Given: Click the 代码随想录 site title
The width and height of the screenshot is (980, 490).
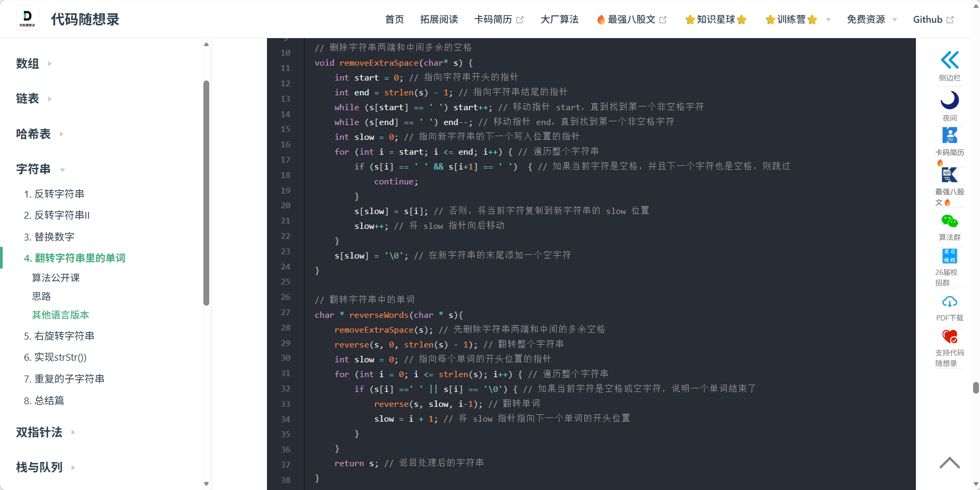Looking at the screenshot, I should [85, 20].
